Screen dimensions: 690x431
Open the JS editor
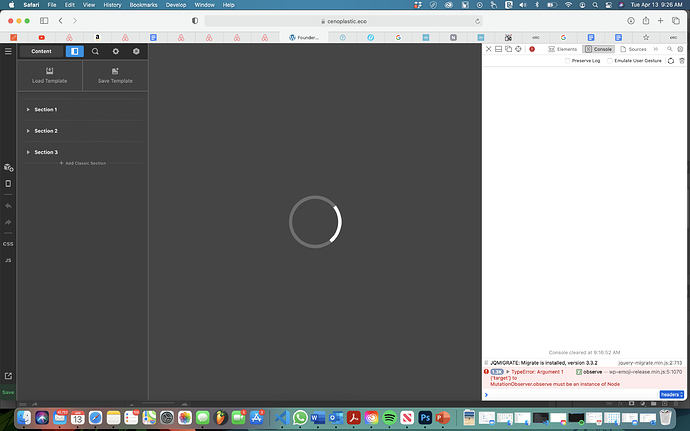click(x=8, y=260)
